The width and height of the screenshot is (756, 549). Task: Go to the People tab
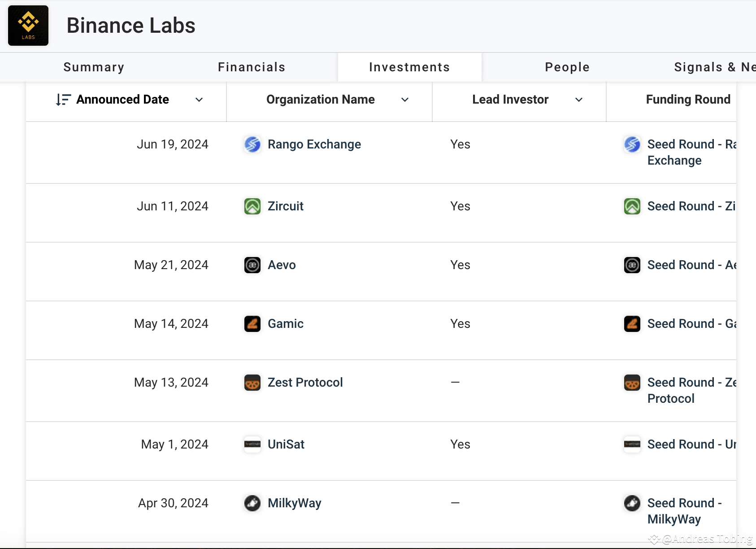pos(567,67)
